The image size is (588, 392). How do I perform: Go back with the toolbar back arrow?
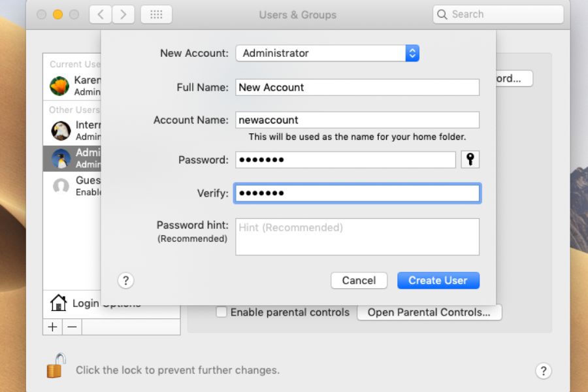pos(100,14)
